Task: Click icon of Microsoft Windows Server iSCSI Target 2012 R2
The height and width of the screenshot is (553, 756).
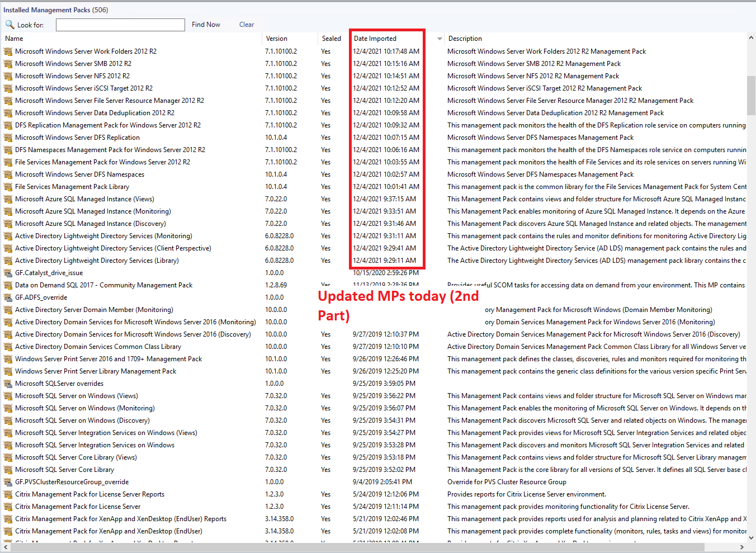Action: pos(8,88)
